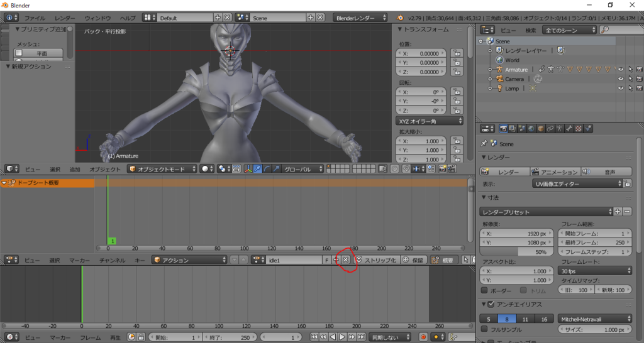Click the アニメーション render button
Image resolution: width=644 pixels, height=343 pixels.
(x=555, y=172)
